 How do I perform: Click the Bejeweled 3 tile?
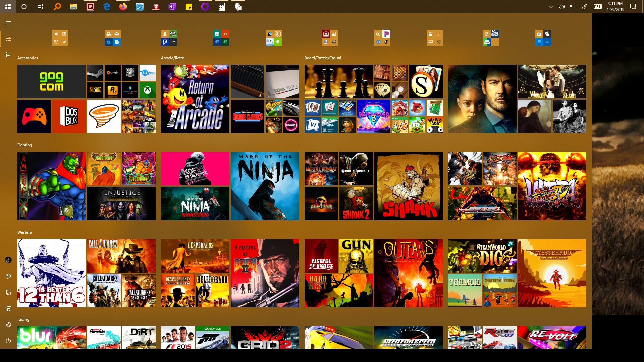(x=373, y=116)
